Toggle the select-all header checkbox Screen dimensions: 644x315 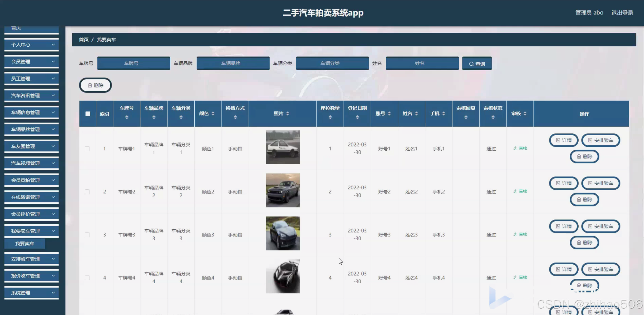88,114
